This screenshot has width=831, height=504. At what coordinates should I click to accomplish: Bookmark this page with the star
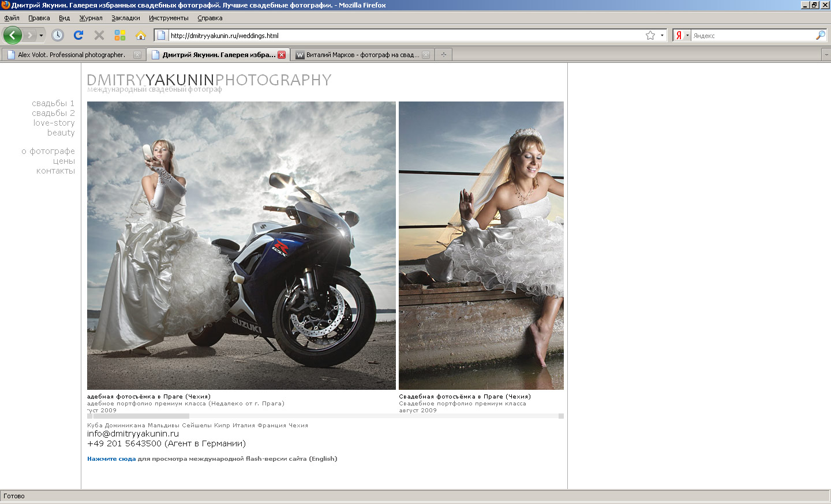click(650, 35)
